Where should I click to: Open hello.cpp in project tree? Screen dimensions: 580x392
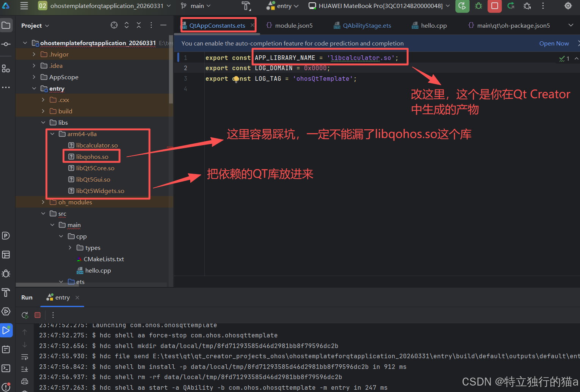(94, 270)
